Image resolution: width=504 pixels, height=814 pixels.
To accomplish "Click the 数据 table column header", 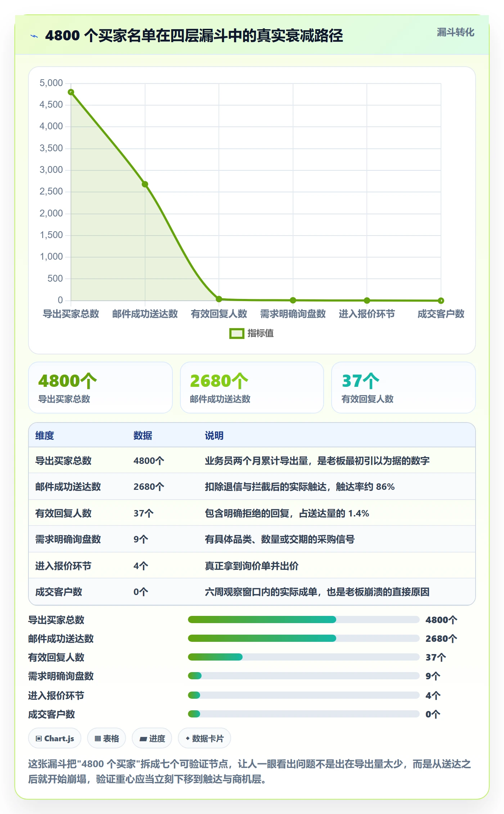I will coord(143,435).
